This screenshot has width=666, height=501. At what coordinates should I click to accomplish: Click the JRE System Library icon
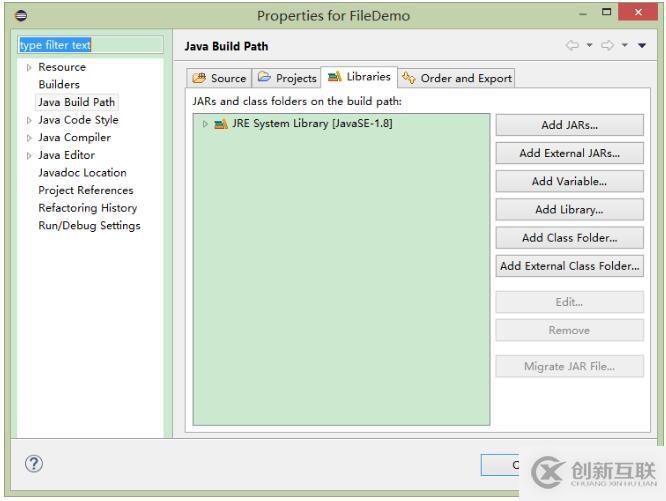221,124
